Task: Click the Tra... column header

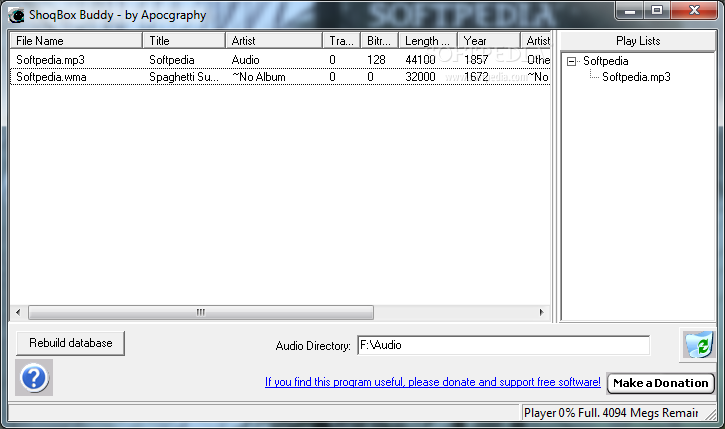Action: click(x=342, y=41)
